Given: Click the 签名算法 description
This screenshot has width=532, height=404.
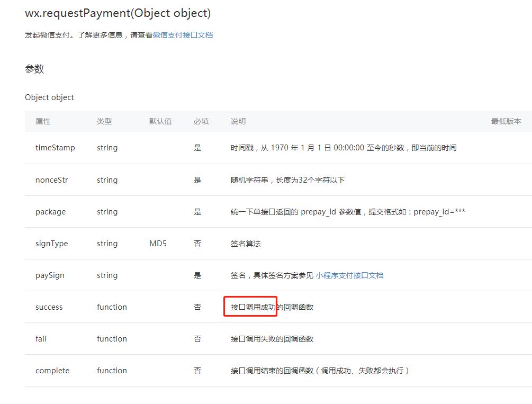Looking at the screenshot, I should tap(246, 244).
